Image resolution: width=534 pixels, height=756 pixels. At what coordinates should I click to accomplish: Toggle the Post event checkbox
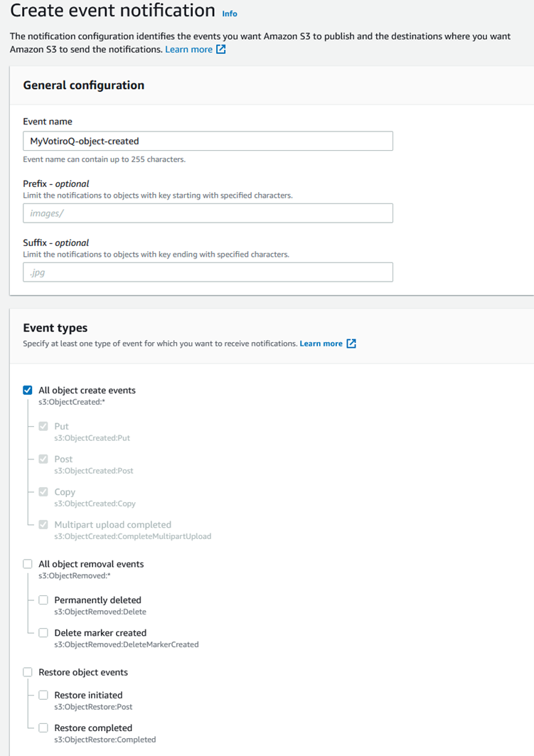pos(43,459)
